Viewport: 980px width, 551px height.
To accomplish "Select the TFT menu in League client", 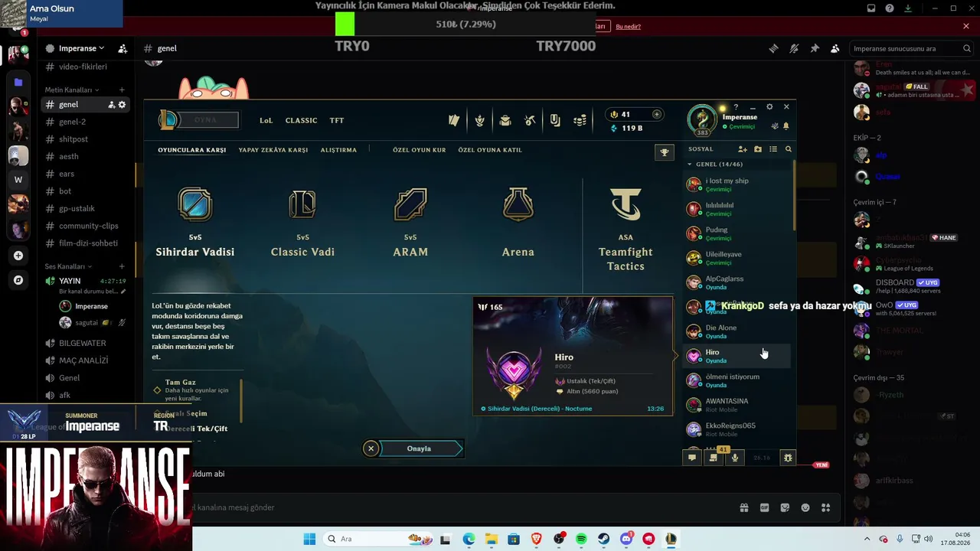I will (x=337, y=120).
